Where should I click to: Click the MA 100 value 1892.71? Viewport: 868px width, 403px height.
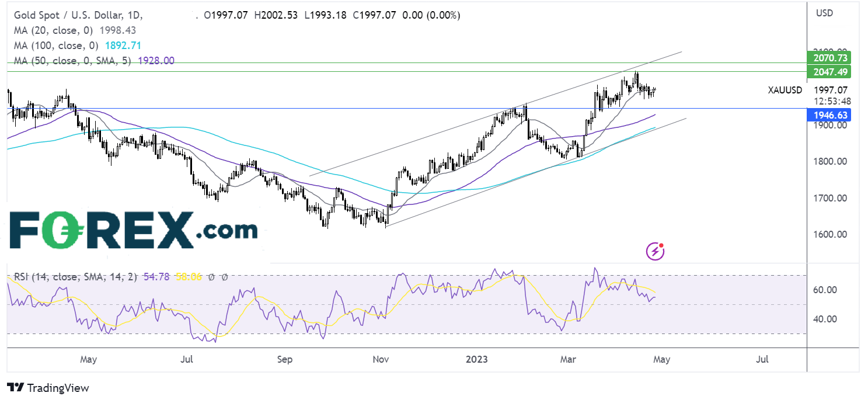124,46
